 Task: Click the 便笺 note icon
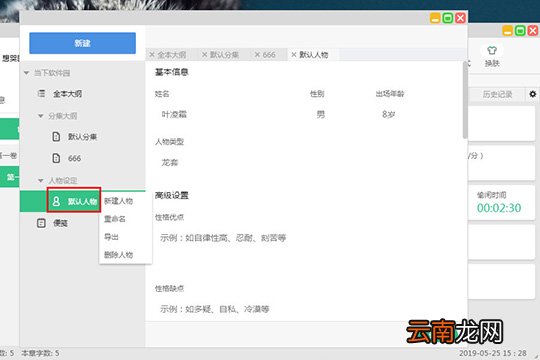(41, 223)
